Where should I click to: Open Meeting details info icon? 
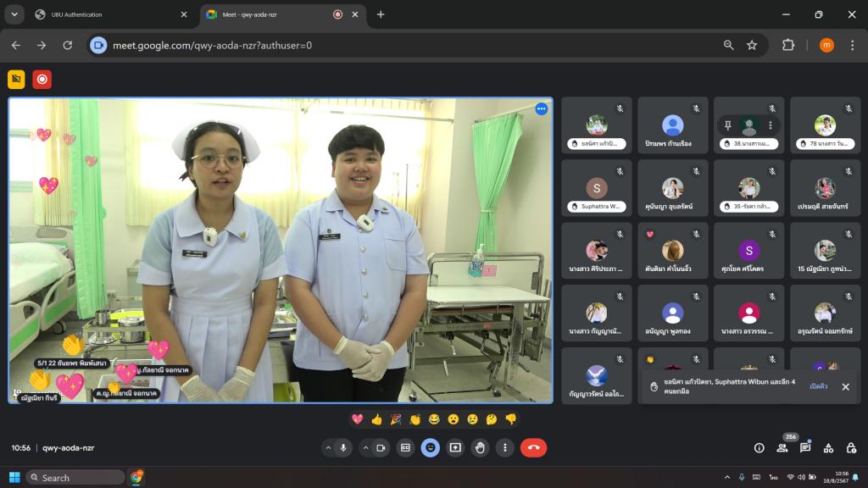coord(759,447)
